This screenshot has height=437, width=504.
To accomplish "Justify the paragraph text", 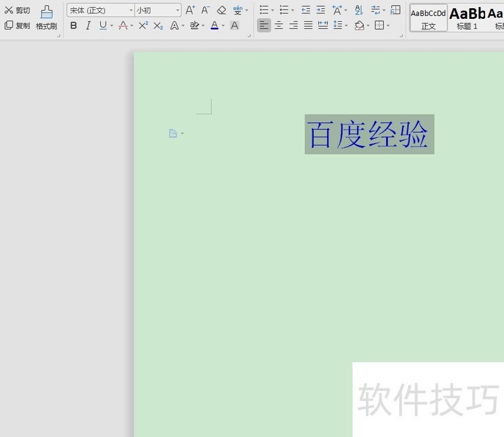I will point(308,25).
